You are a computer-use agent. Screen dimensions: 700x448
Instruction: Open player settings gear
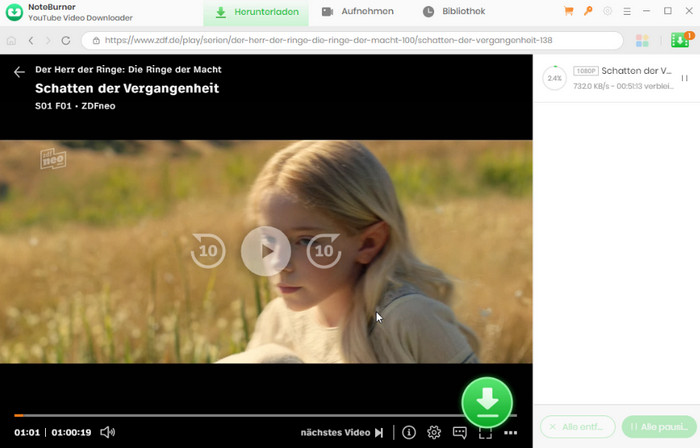click(434, 432)
